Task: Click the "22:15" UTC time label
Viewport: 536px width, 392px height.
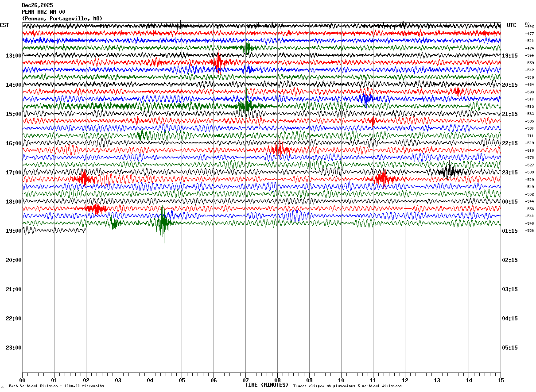Action: pos(510,143)
